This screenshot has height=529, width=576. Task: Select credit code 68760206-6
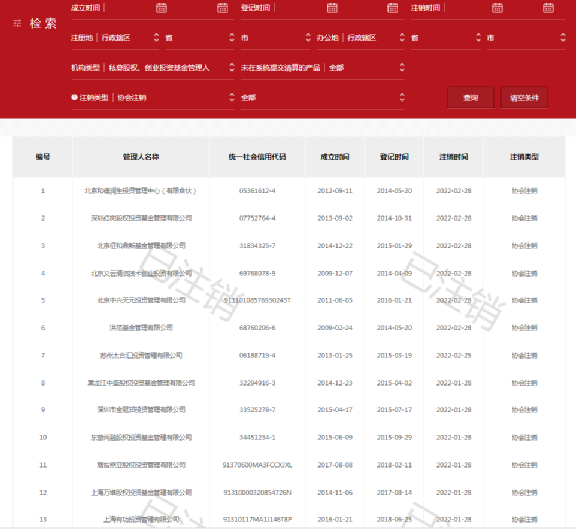[x=257, y=328]
